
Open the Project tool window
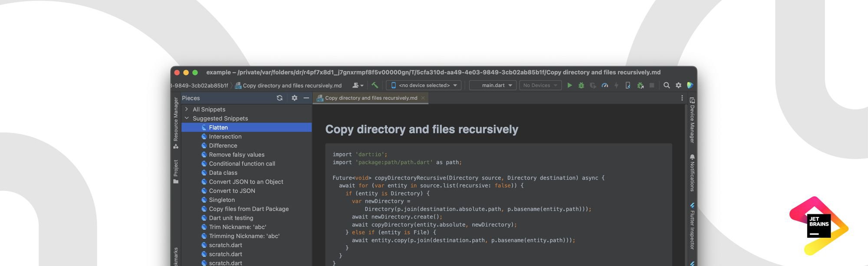pyautogui.click(x=176, y=171)
